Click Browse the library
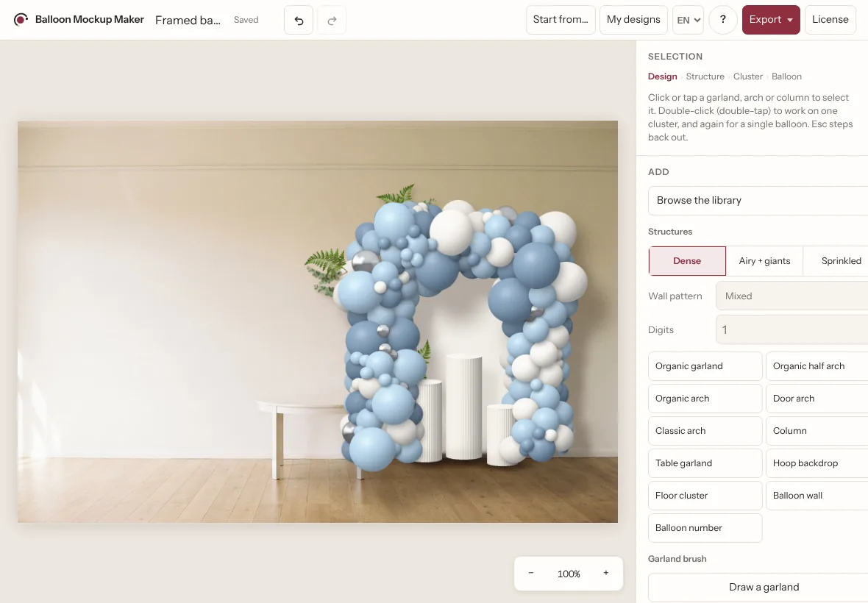 758,200
